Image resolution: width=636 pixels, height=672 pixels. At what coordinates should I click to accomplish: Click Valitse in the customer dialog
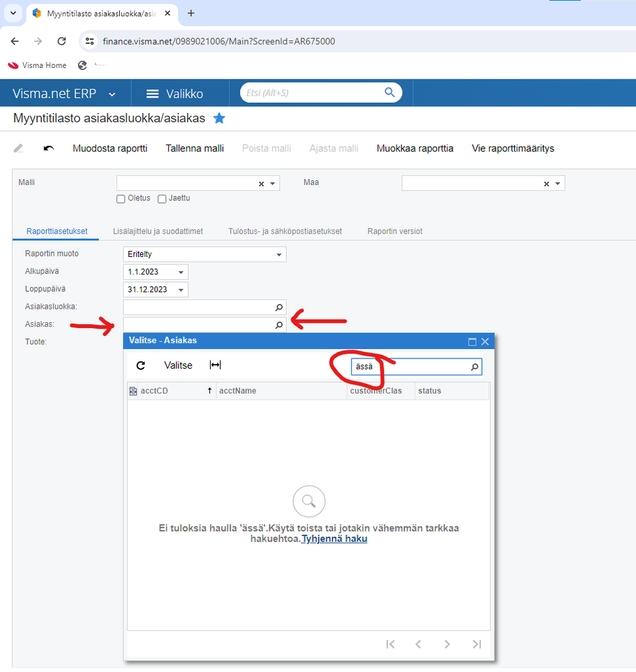(x=178, y=365)
